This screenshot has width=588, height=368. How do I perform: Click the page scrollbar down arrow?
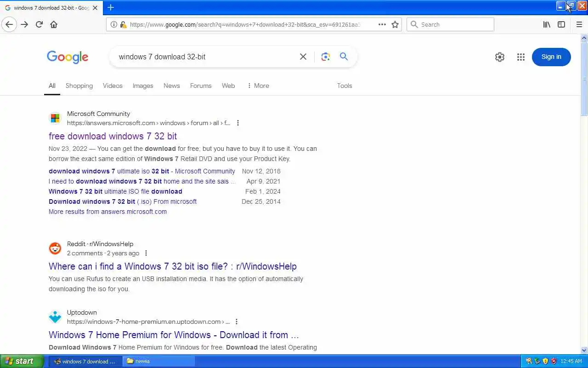click(584, 350)
